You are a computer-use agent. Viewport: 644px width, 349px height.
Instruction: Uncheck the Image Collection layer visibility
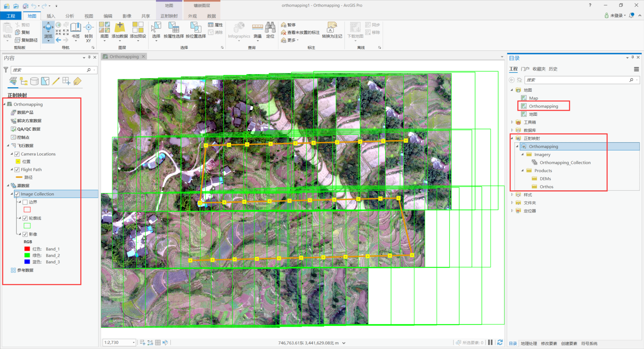[17, 194]
